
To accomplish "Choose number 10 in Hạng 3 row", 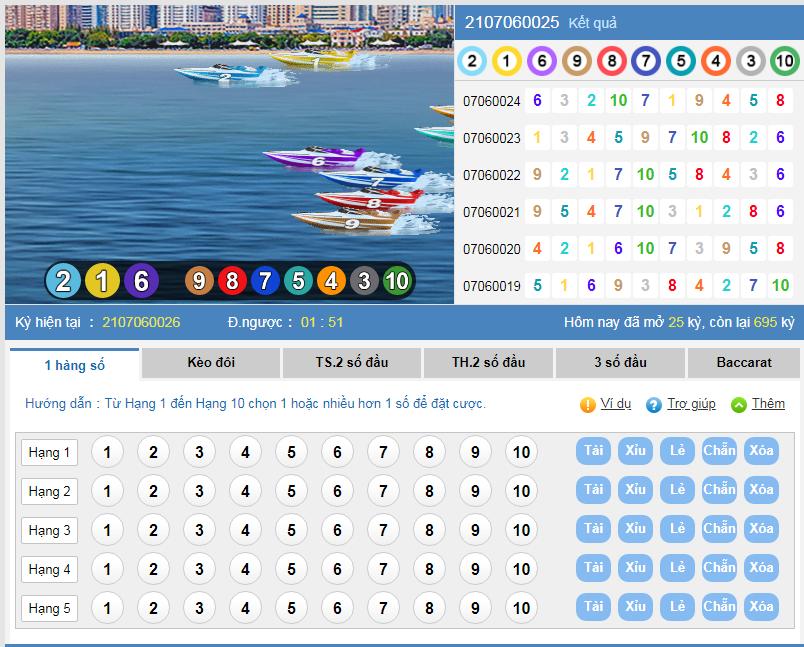I will tap(521, 530).
